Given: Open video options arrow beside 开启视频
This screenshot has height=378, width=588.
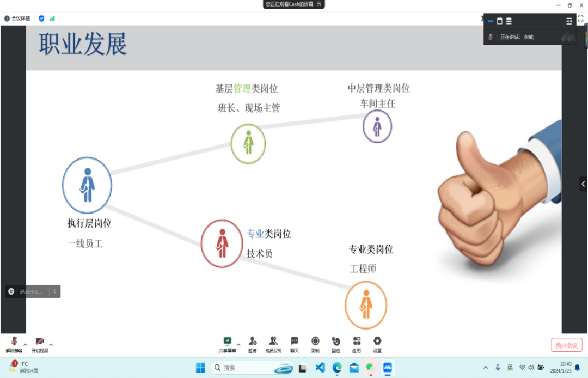Looking at the screenshot, I should click(x=51, y=344).
